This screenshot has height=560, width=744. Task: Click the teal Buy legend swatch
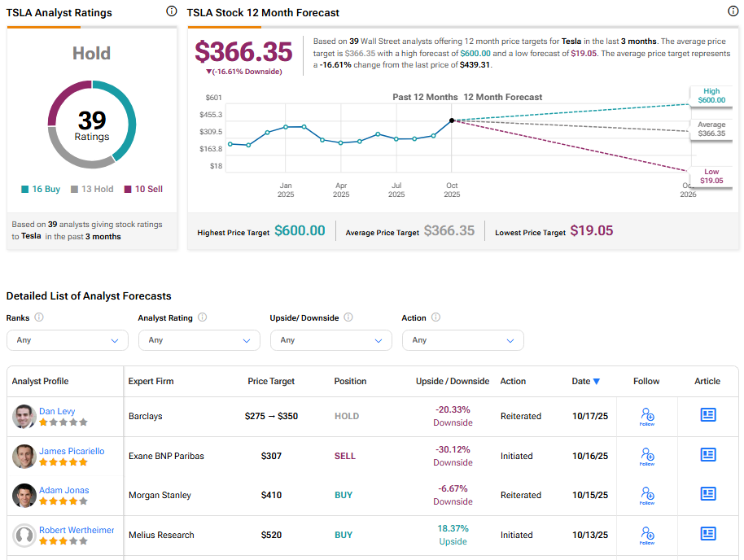coord(25,190)
